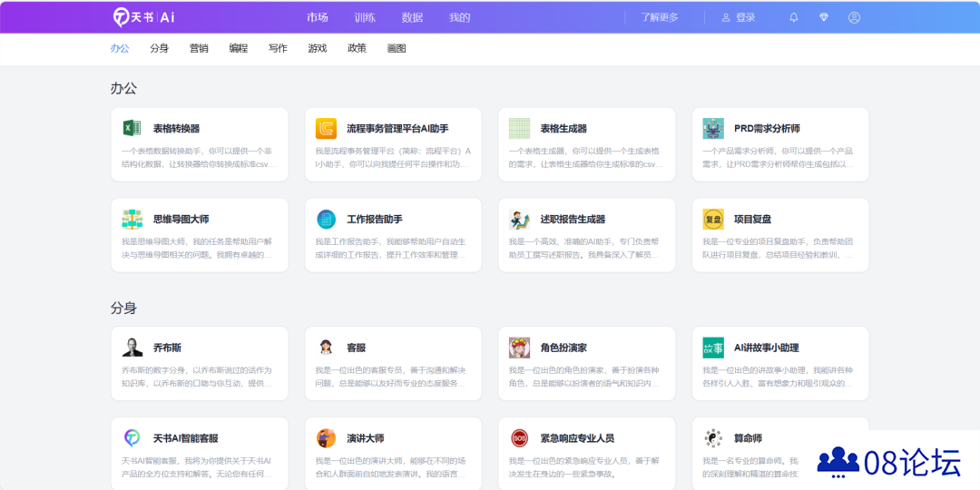Open the 训练 top menu
The width and height of the screenshot is (980, 490).
(x=365, y=17)
